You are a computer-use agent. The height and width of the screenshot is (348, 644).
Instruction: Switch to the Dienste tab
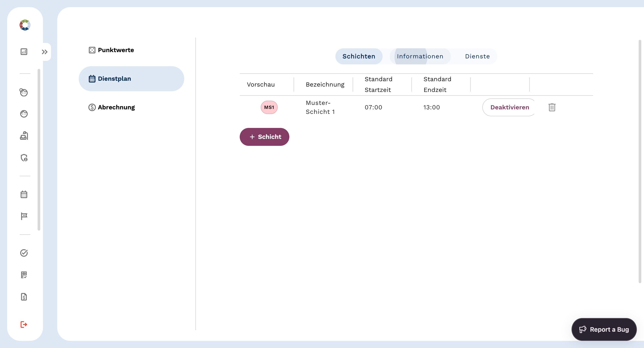coord(477,56)
